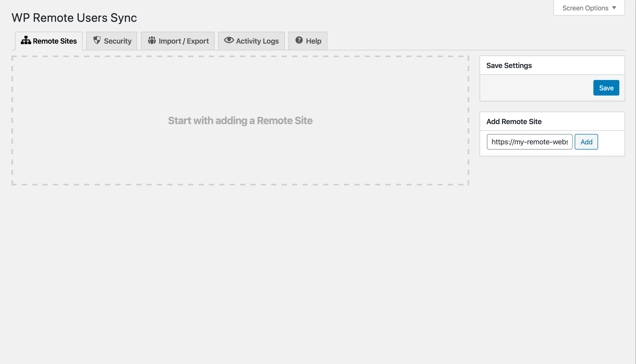Click the Import / Export users icon
The height and width of the screenshot is (364, 636).
pyautogui.click(x=151, y=41)
